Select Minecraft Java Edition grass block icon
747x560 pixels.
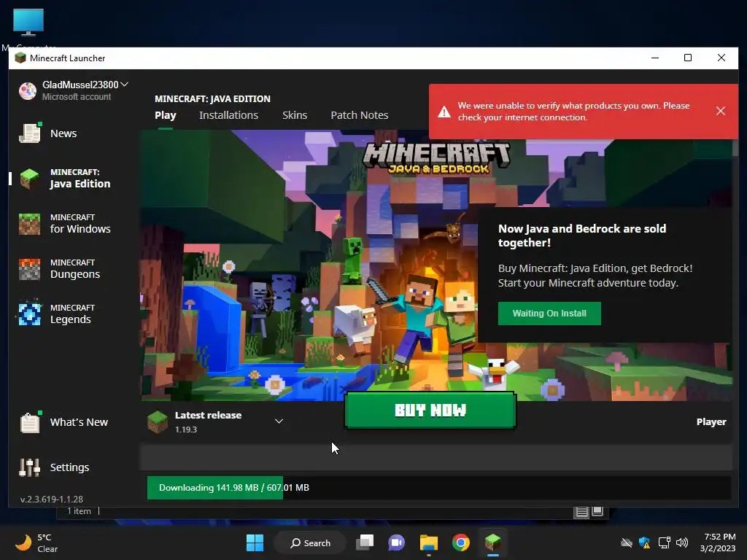(x=29, y=178)
